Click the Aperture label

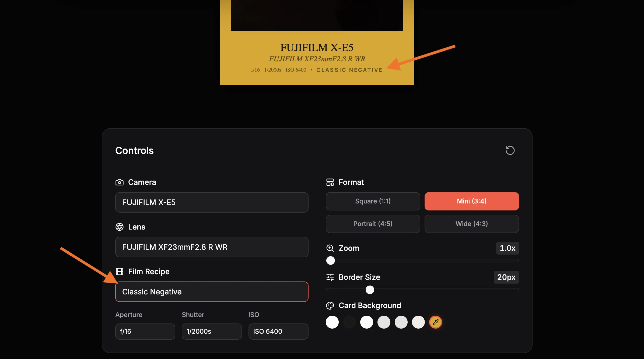(x=129, y=315)
